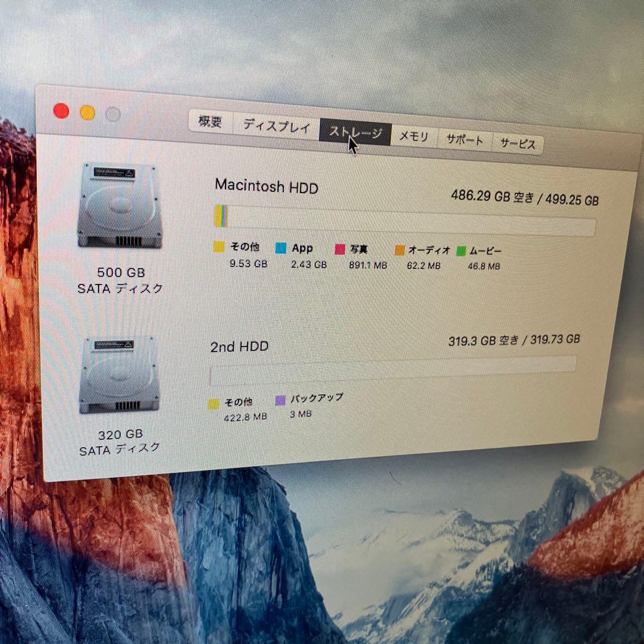Switch to the 概要 tab
The width and height of the screenshot is (644, 644).
pos(209,122)
